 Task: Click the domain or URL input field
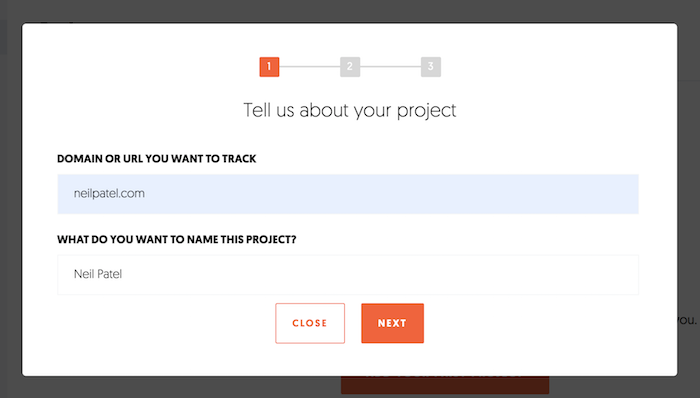(348, 194)
